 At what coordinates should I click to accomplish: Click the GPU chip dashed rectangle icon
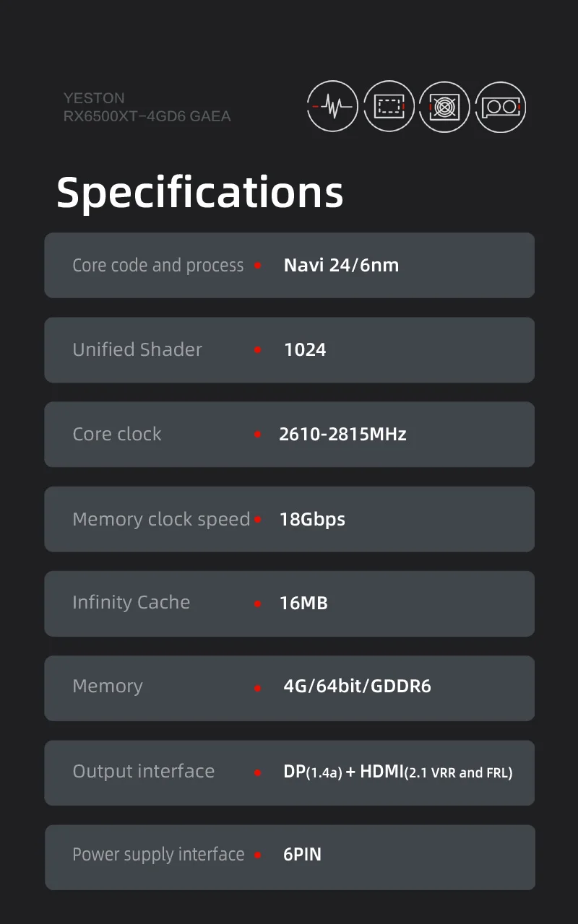tap(389, 107)
